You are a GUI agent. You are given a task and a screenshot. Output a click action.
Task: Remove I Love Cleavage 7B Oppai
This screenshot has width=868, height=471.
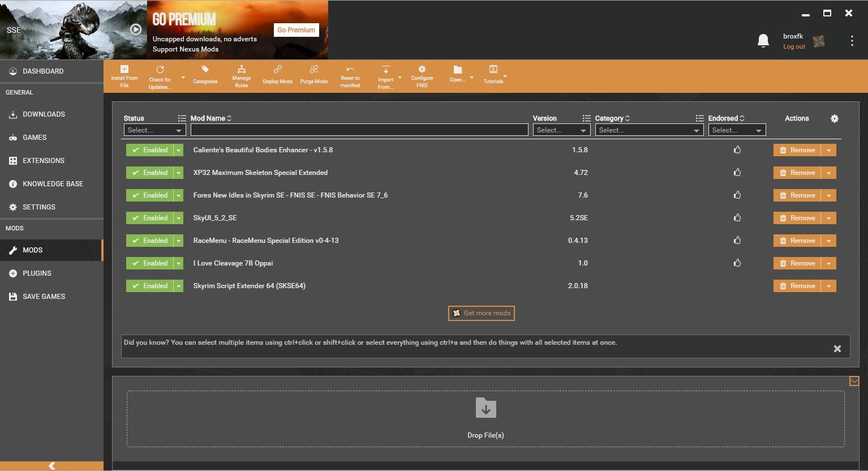point(797,263)
